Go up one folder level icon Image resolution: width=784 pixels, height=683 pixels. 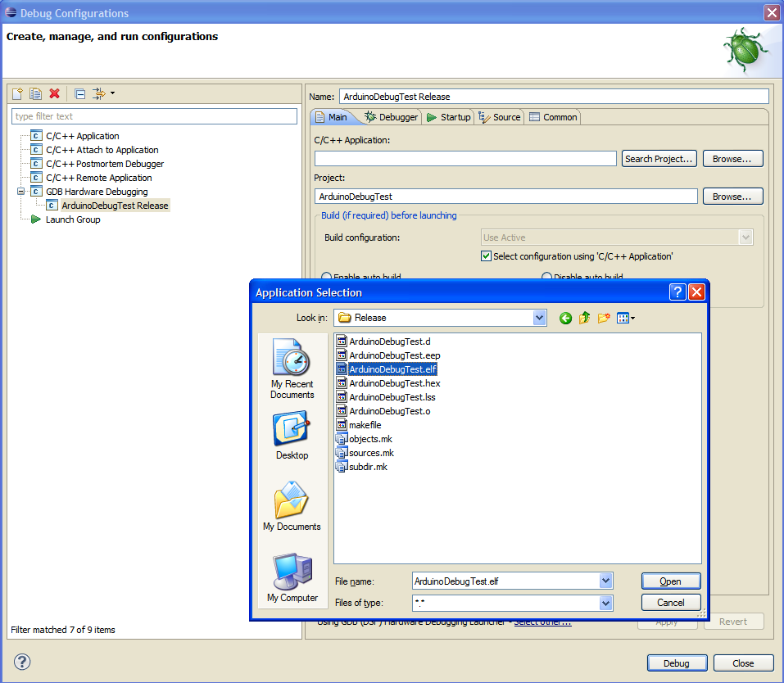click(584, 318)
